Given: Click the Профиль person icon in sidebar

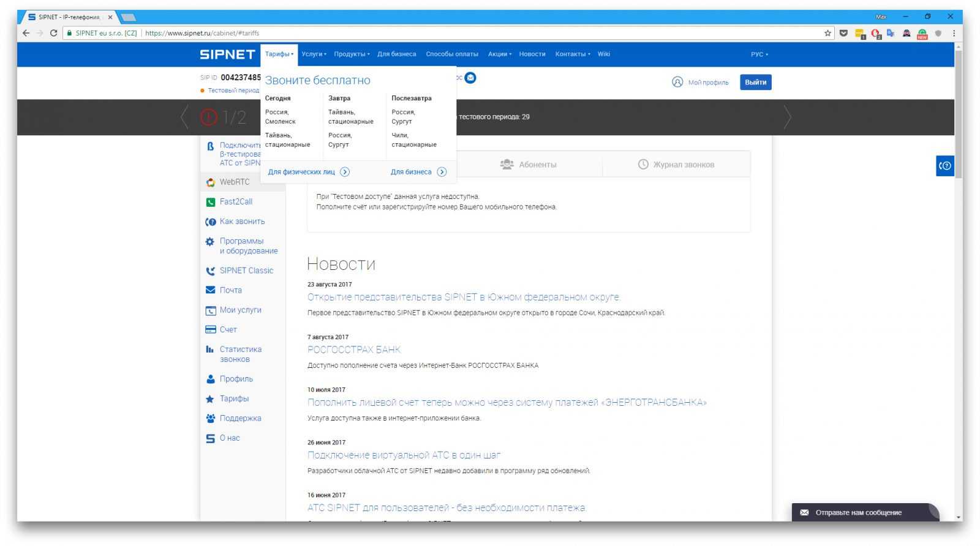Looking at the screenshot, I should [210, 379].
